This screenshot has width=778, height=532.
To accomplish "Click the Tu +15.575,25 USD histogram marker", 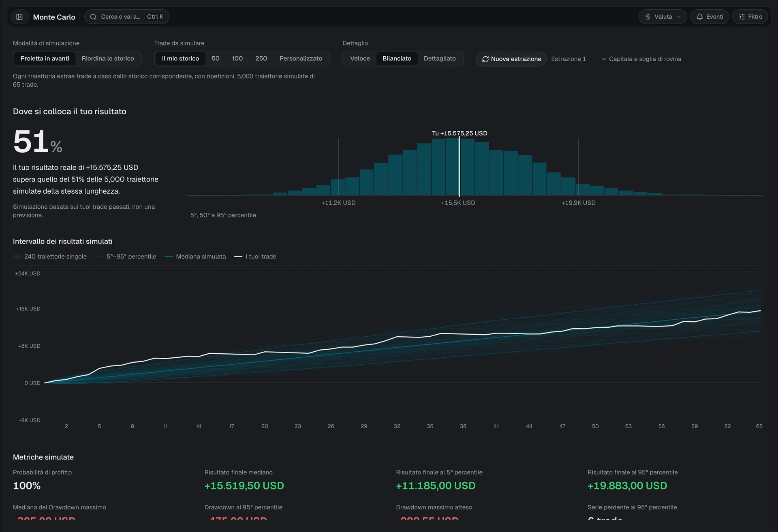I will click(460, 133).
